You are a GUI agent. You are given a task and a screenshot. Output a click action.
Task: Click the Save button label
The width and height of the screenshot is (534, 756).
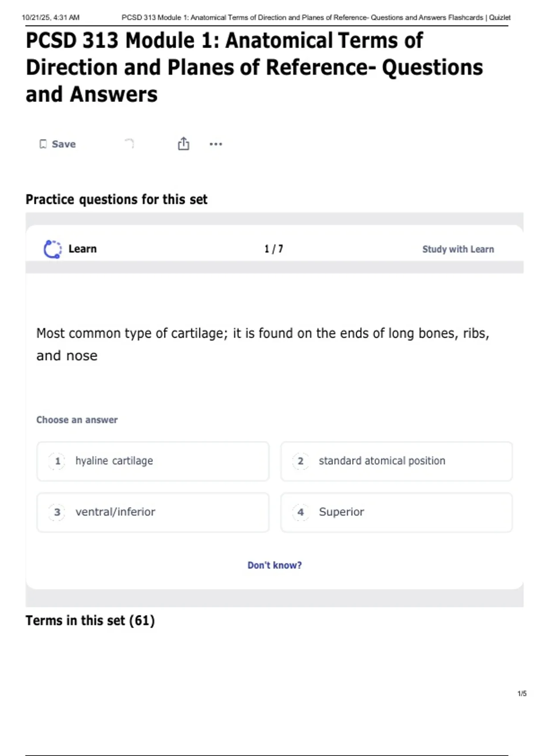64,144
